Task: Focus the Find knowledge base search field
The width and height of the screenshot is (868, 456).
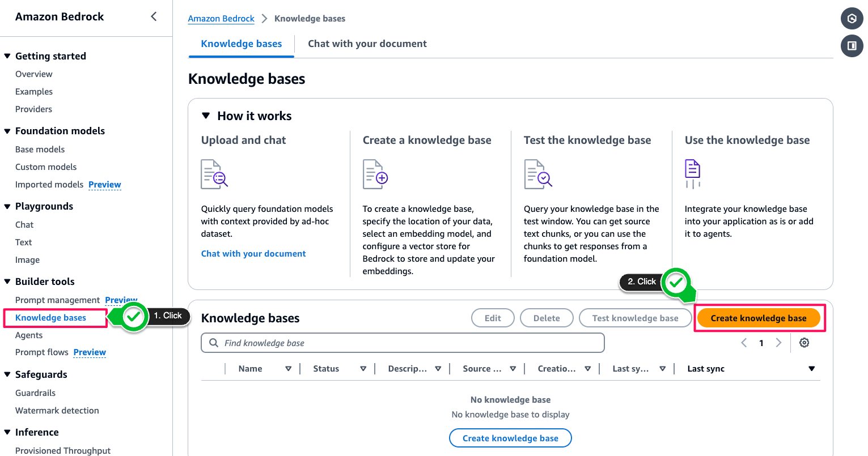Action: point(403,343)
